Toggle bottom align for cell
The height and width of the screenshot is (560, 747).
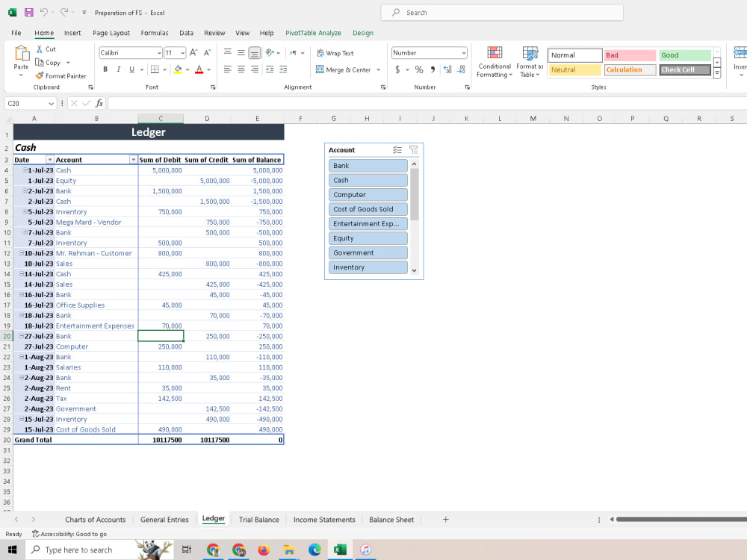pyautogui.click(x=255, y=52)
